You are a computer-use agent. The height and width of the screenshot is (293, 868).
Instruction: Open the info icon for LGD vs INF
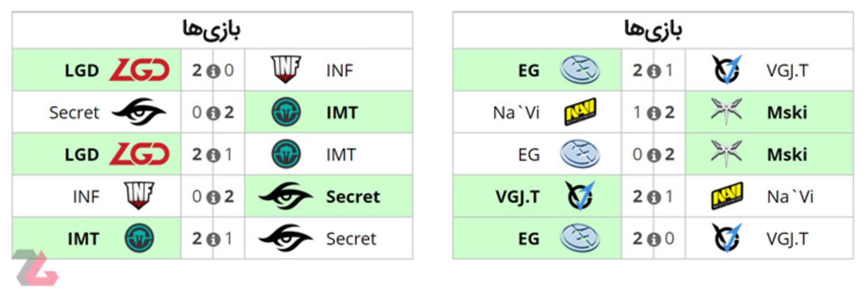click(x=213, y=71)
